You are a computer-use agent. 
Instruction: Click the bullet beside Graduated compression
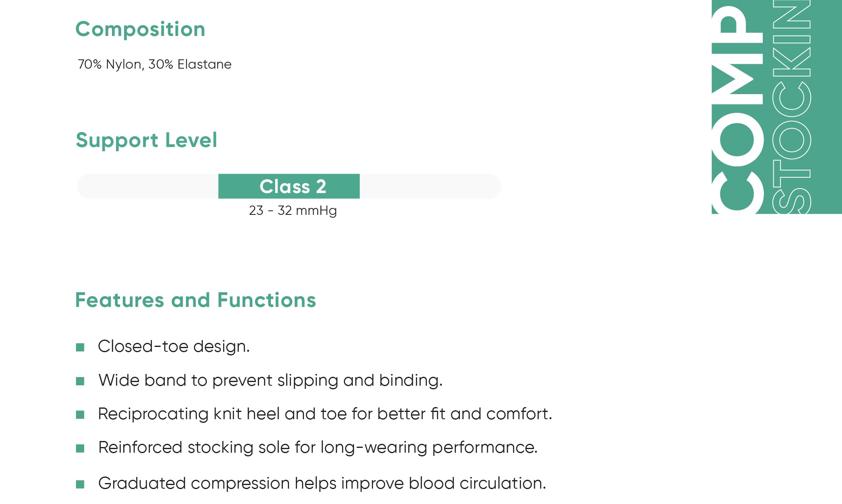click(80, 484)
